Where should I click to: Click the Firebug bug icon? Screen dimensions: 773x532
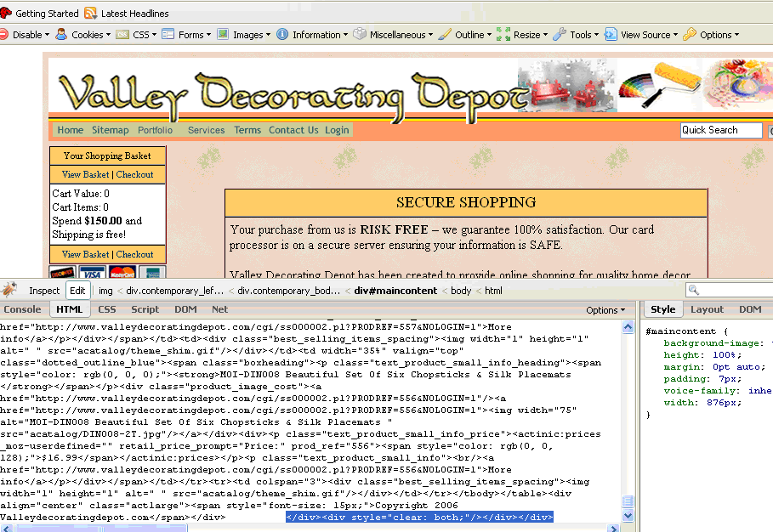tap(10, 290)
